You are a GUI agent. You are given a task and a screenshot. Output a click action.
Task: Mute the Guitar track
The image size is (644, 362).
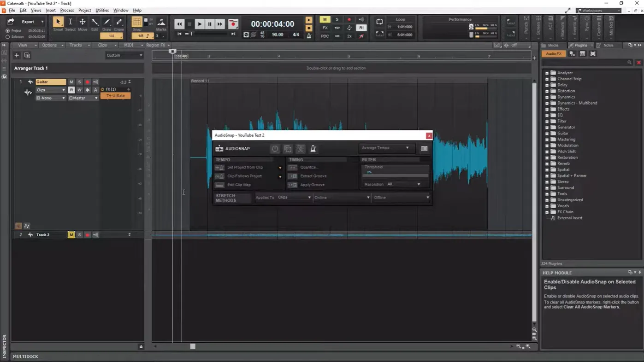(71, 82)
